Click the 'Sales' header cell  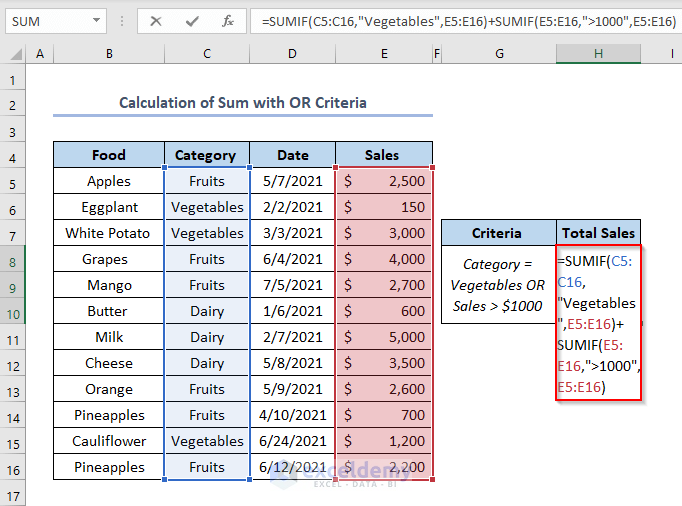coord(384,155)
